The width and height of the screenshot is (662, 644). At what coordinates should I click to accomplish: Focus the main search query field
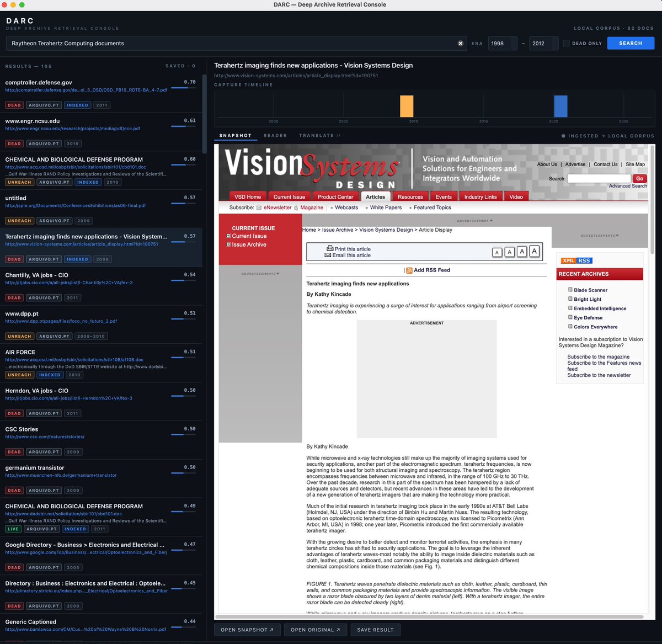[236, 43]
